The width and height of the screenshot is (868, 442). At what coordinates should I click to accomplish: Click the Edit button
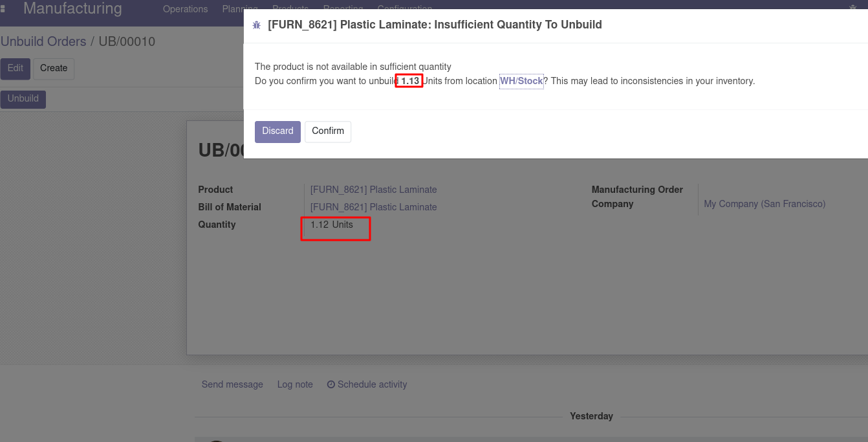pyautogui.click(x=15, y=69)
